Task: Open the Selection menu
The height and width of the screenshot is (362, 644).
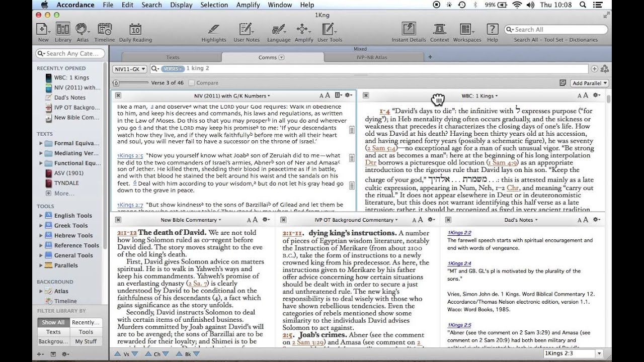Action: pyautogui.click(x=214, y=5)
